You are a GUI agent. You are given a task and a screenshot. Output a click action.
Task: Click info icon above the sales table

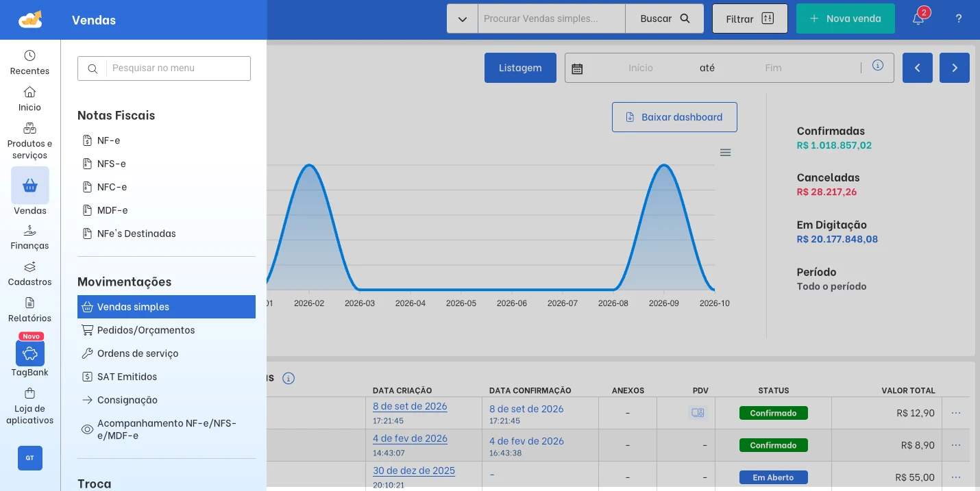[x=289, y=378]
